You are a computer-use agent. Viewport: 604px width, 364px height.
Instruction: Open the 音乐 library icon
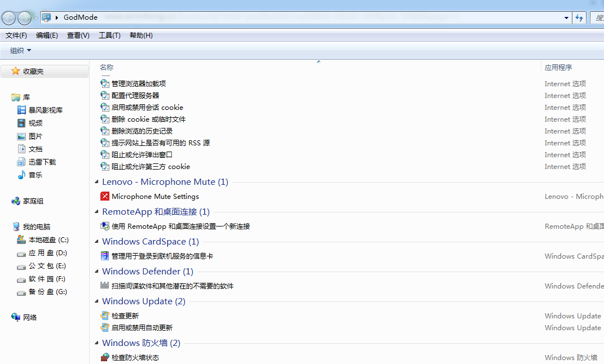tap(21, 175)
